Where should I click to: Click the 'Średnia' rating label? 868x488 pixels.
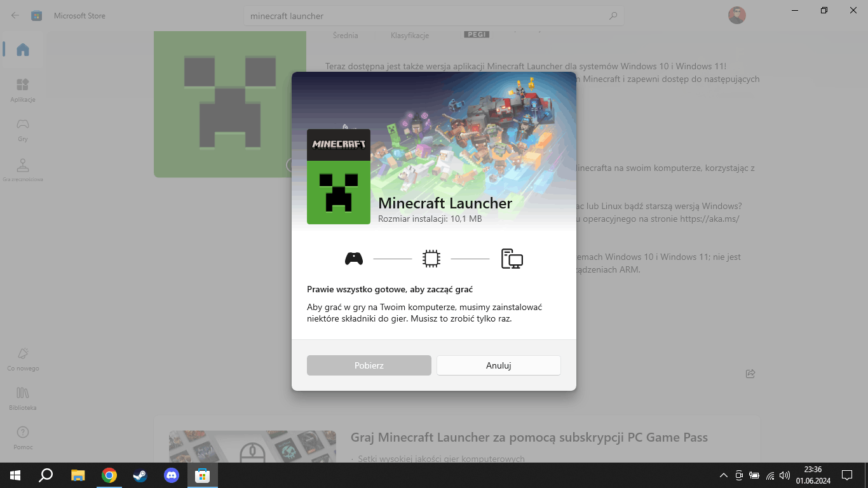pos(346,36)
